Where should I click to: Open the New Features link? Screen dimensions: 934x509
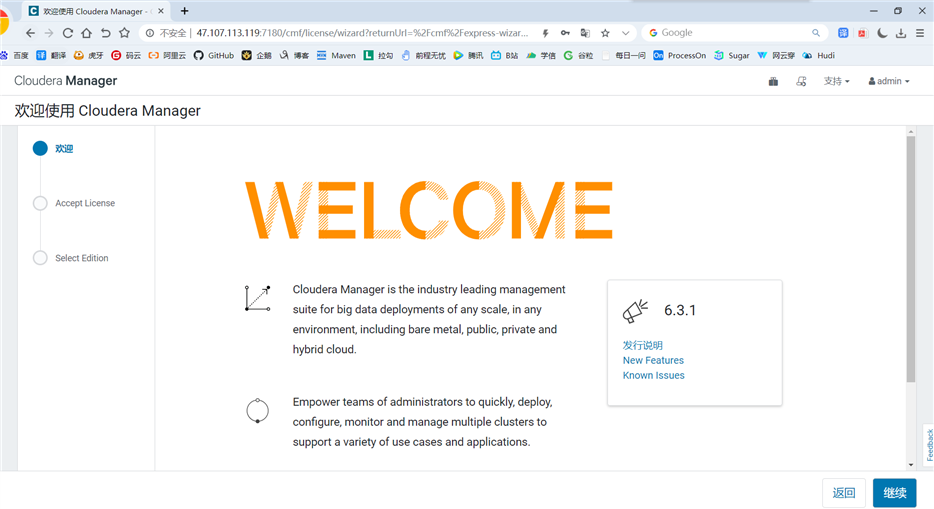653,360
